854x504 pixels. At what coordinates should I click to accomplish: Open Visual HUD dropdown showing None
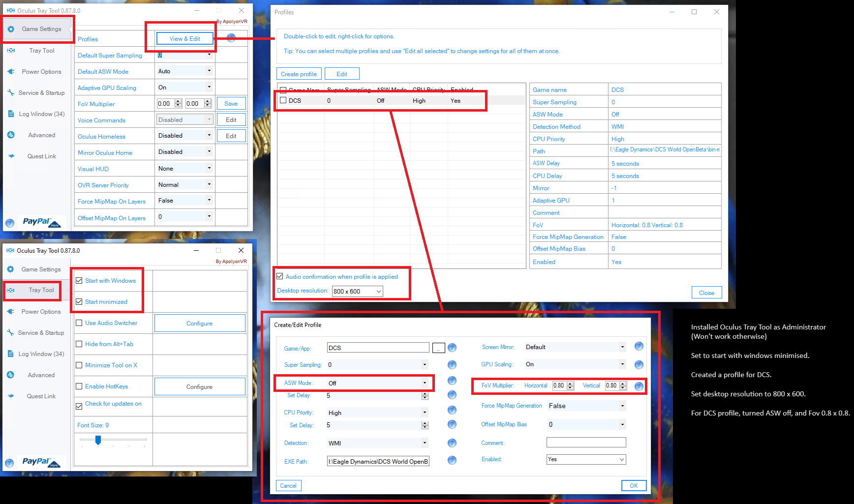(184, 169)
